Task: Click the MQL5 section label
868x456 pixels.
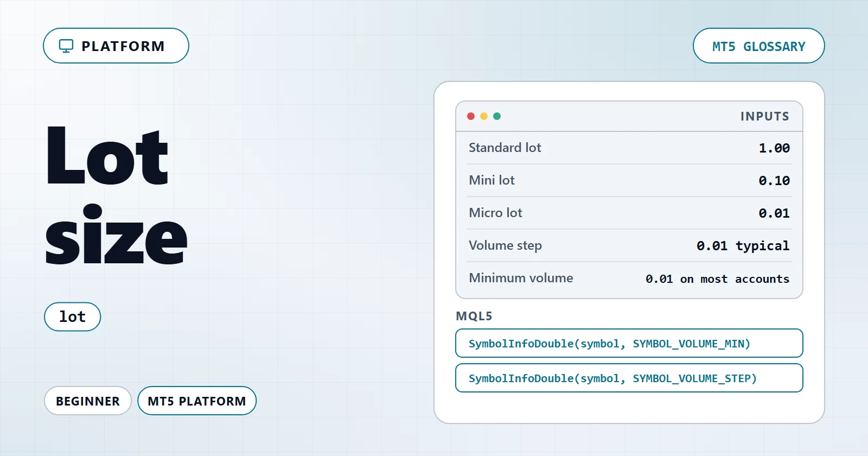Action: point(474,316)
